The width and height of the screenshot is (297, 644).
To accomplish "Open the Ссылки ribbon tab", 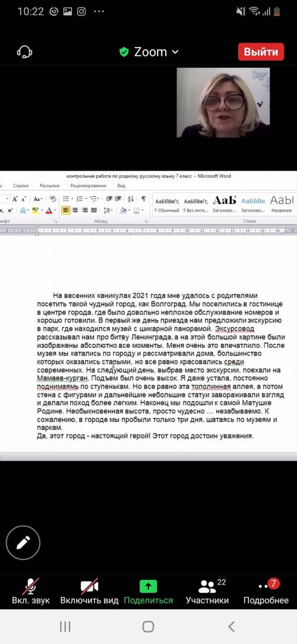I will [21, 186].
